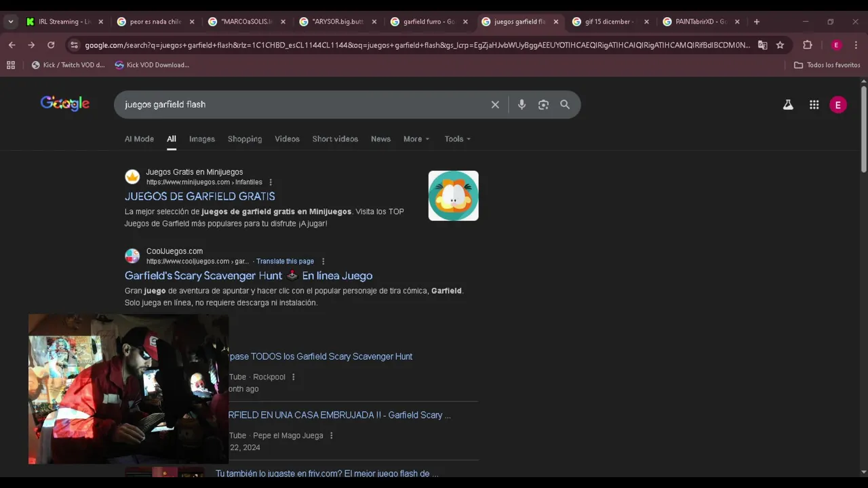Click the Garfield thumbnail image
The image size is (868, 488).
pos(453,196)
